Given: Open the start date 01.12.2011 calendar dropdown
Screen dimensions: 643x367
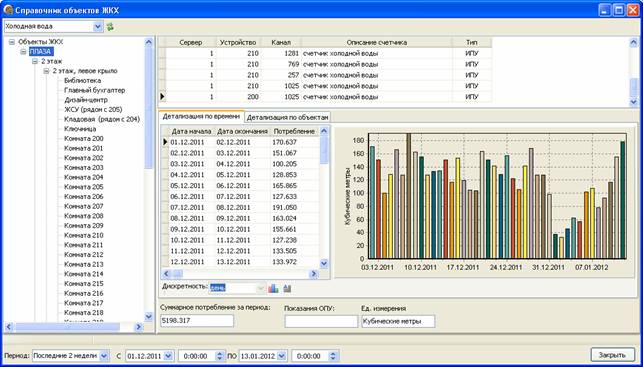Looking at the screenshot, I should (169, 356).
